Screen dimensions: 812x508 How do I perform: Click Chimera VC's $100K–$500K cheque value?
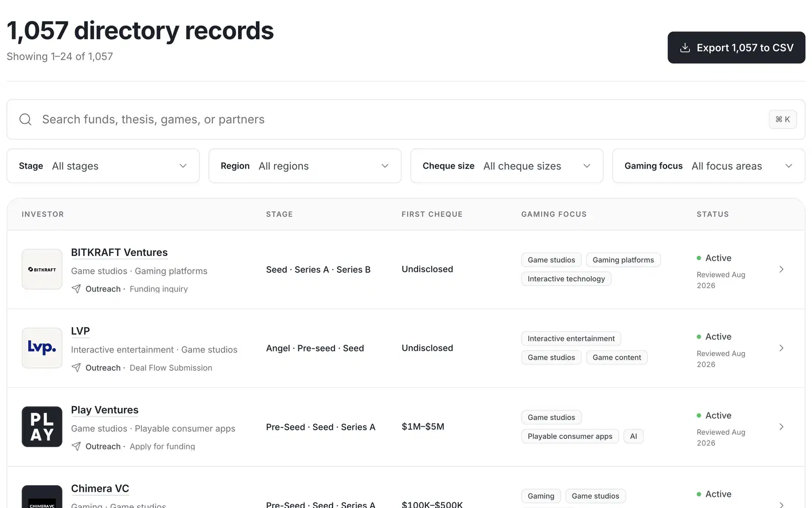tap(432, 504)
